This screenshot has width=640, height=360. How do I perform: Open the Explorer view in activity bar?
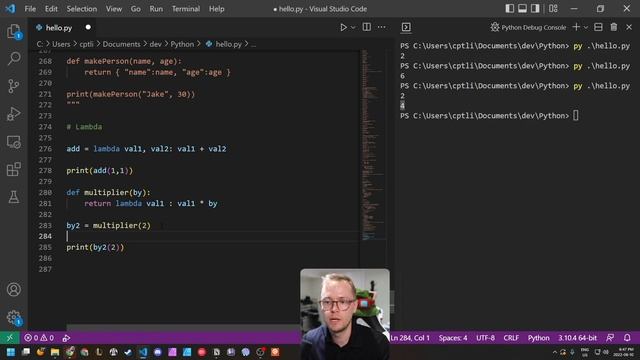tap(13, 31)
